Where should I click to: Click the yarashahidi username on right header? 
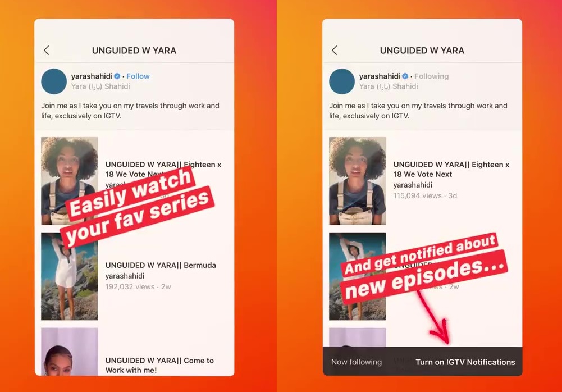coord(380,76)
